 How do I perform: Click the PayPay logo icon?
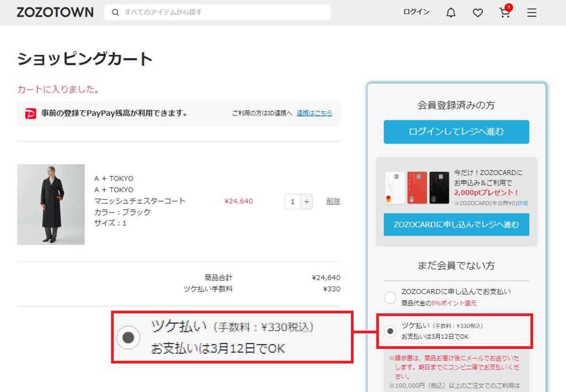click(31, 113)
